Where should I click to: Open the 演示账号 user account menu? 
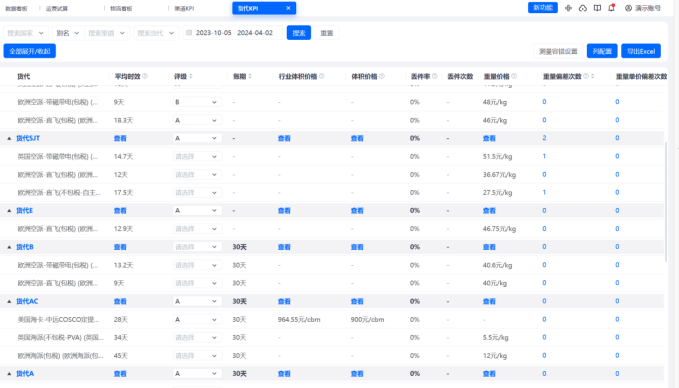(x=643, y=8)
